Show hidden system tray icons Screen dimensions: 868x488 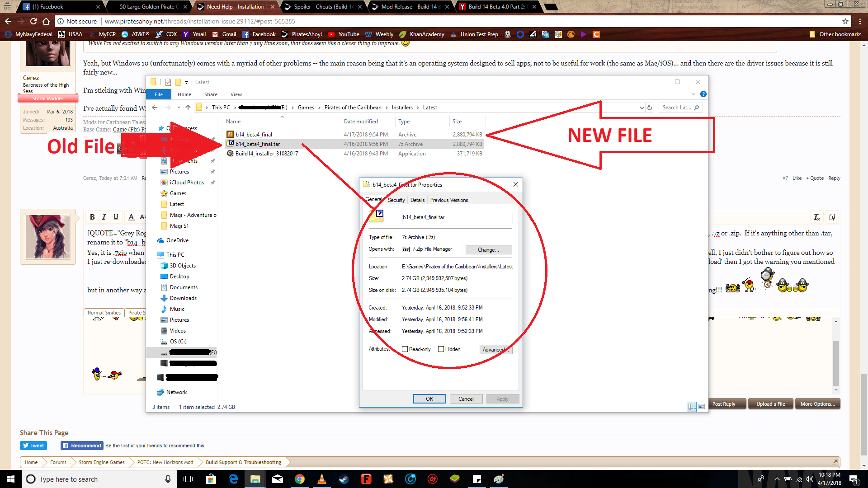point(777,479)
